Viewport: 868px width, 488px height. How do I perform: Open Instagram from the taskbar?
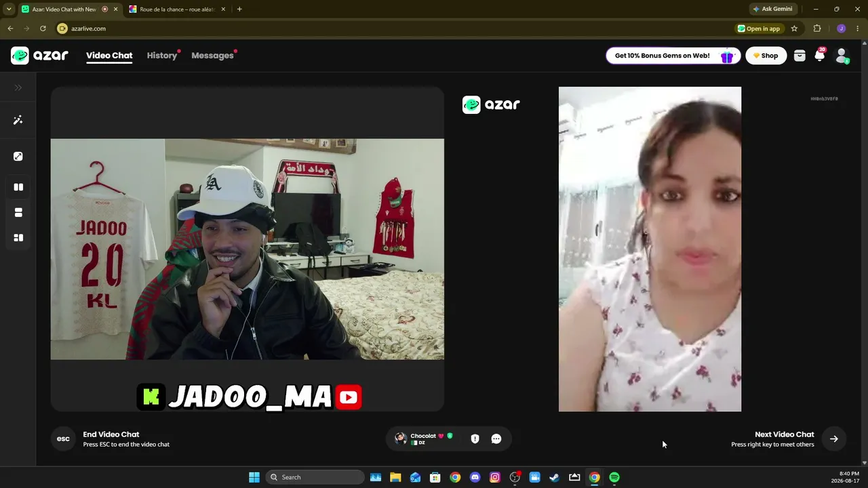[495, 477]
